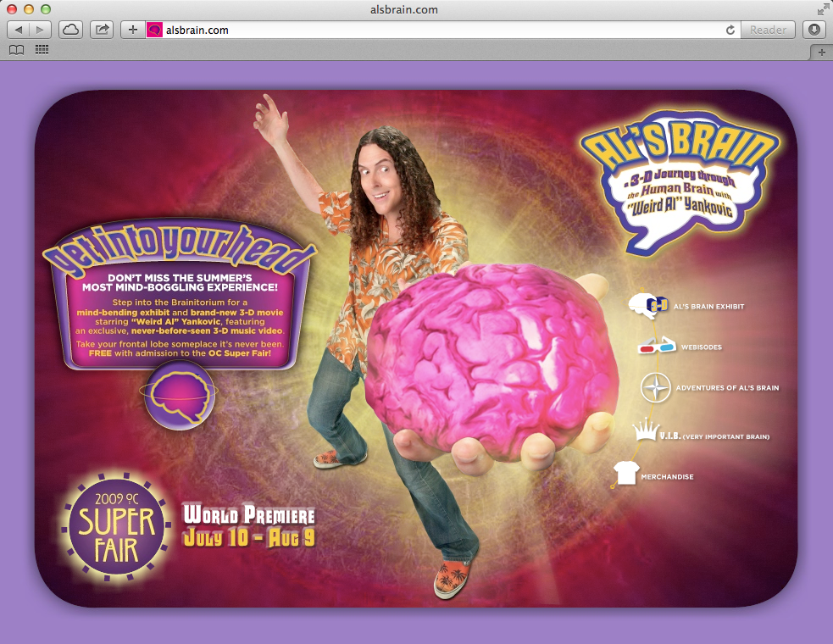The height and width of the screenshot is (644, 833).
Task: Open Top Sites grid icon
Action: (41, 51)
